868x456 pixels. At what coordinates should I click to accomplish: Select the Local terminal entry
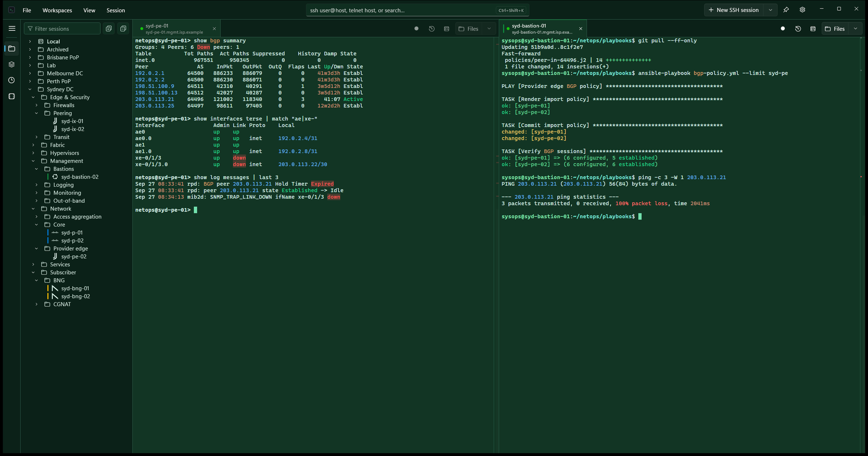click(x=53, y=42)
